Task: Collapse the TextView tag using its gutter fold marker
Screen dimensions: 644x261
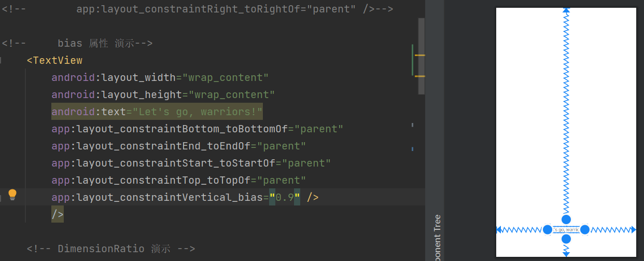Action: tap(2, 61)
